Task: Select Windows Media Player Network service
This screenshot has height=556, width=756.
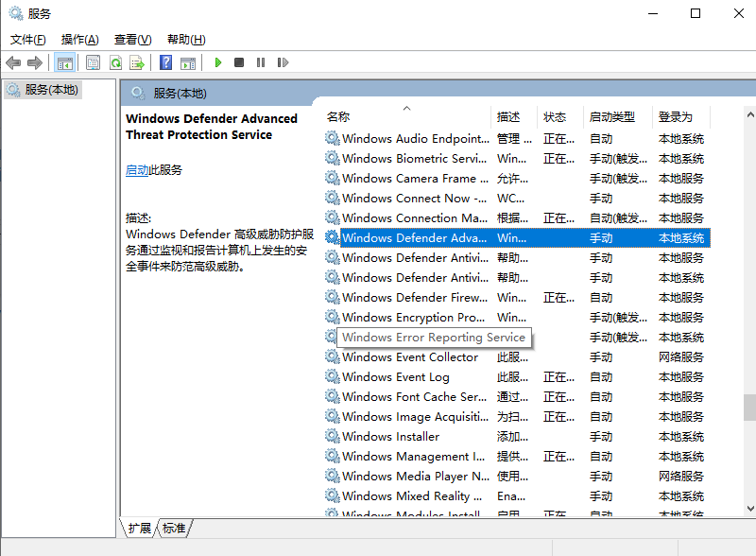Action: [517, 476]
